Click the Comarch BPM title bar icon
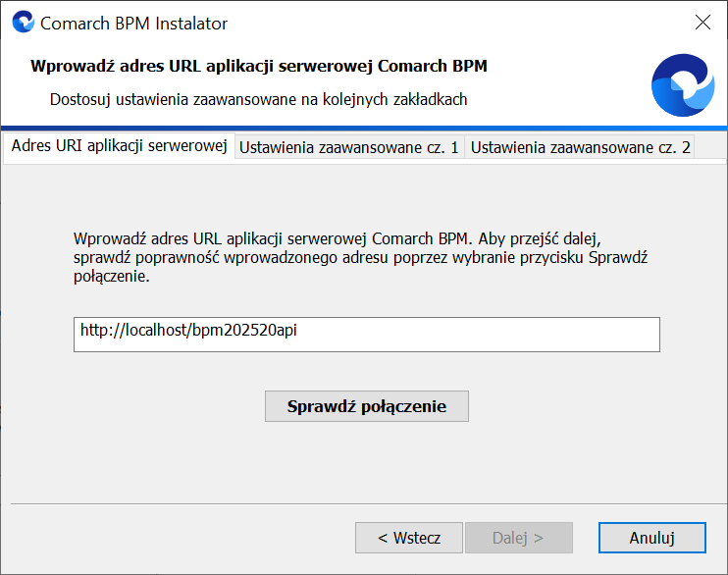The height and width of the screenshot is (575, 728). [24, 22]
